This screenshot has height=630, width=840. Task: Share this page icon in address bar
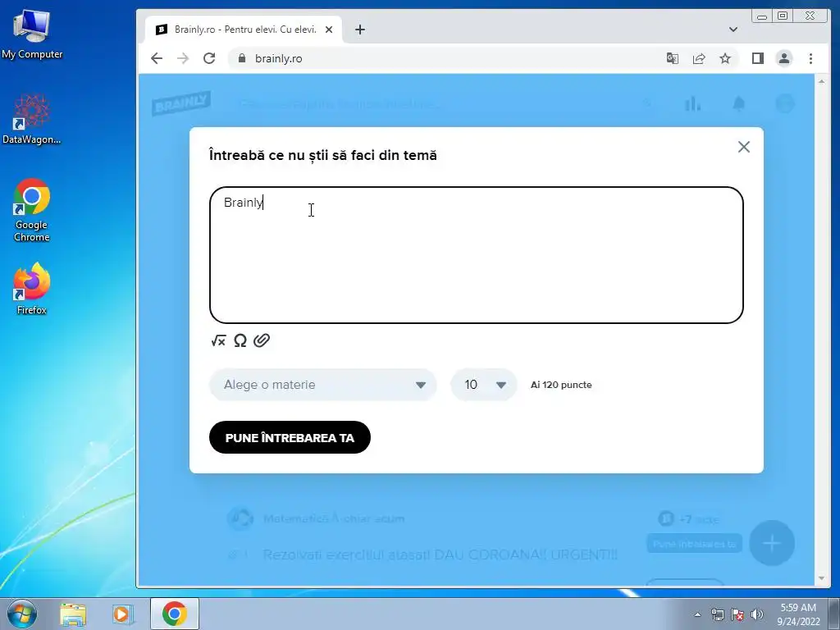coord(699,58)
